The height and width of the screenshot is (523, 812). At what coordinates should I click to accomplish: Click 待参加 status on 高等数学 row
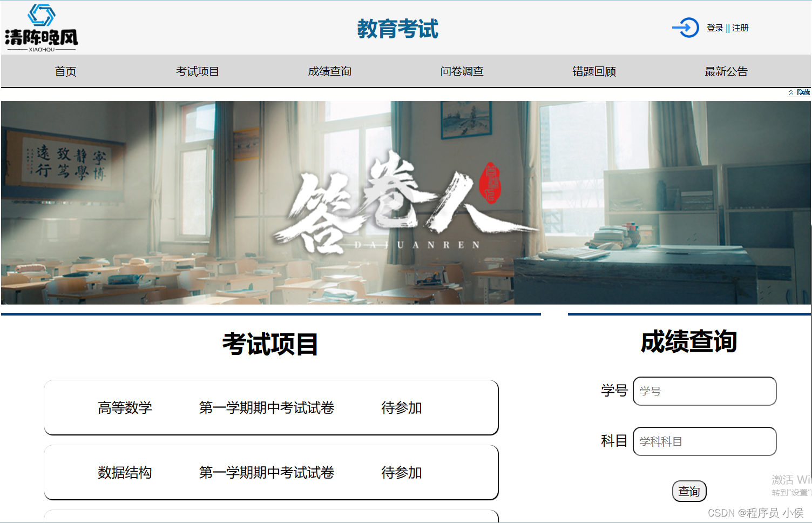(x=402, y=408)
